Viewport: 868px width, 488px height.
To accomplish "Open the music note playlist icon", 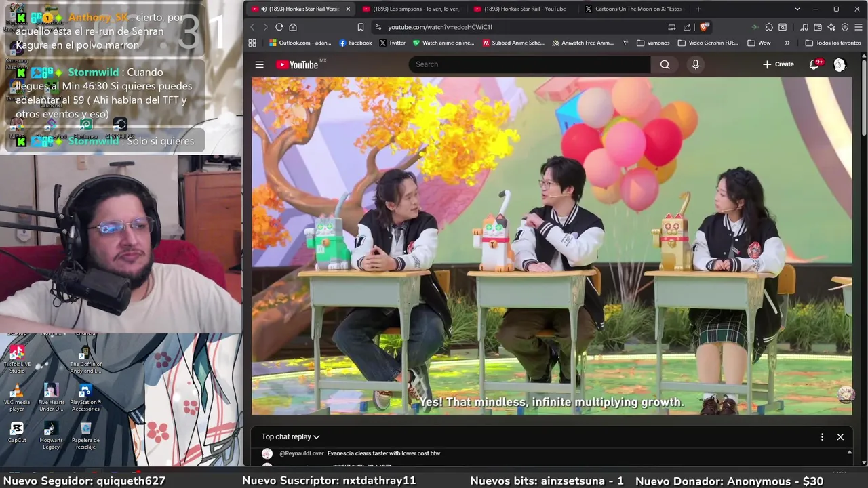I will [804, 27].
